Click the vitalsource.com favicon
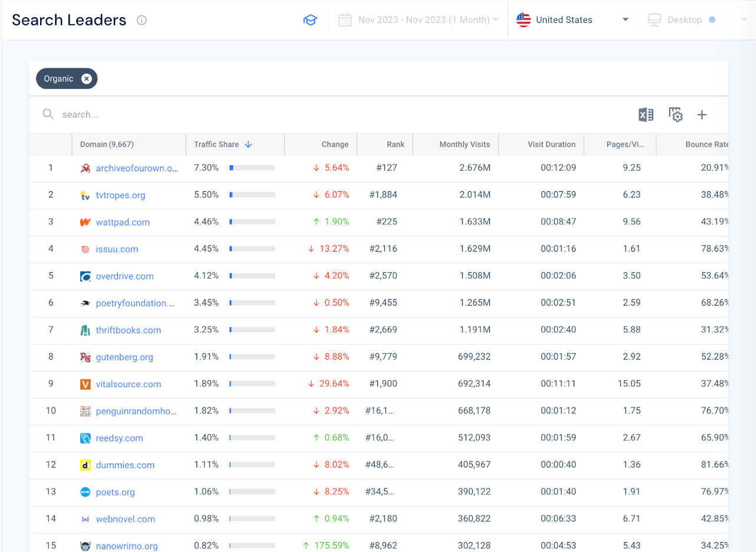The width and height of the screenshot is (756, 552). 86,384
